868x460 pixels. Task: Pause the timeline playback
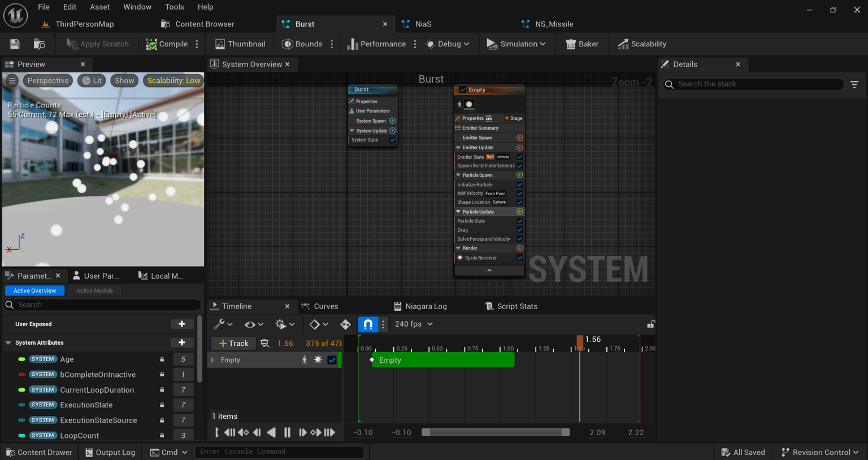tap(287, 433)
